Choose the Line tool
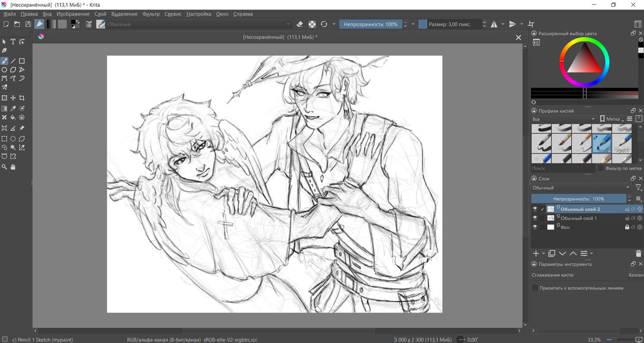Screen dimensions: 644x343 click(x=13, y=61)
